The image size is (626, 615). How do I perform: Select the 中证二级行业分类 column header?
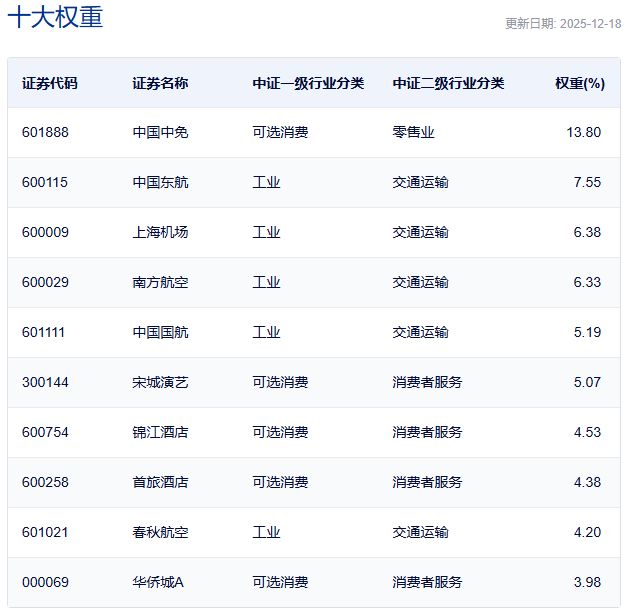tap(448, 84)
